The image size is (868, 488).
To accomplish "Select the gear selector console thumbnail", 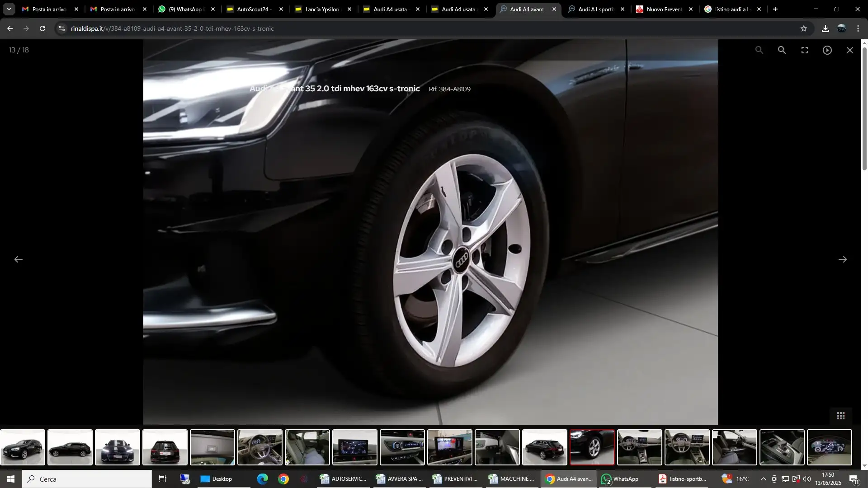I will (x=782, y=447).
